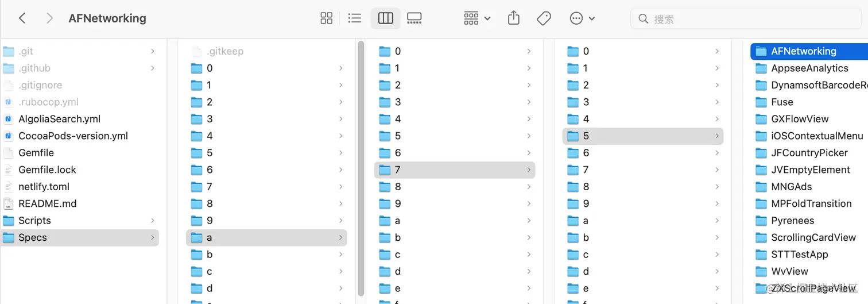This screenshot has height=304, width=868.
Task: Select the AlgoliaSearch.yml file
Action: [80, 119]
